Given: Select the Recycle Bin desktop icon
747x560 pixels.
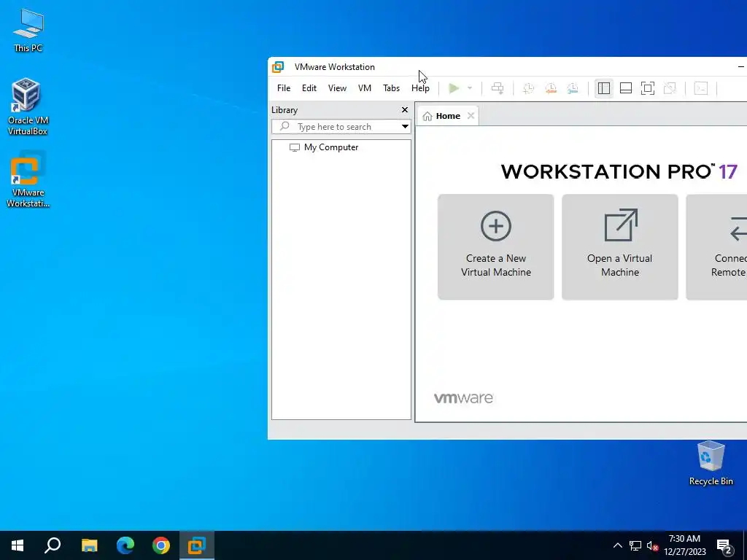Looking at the screenshot, I should [711, 463].
